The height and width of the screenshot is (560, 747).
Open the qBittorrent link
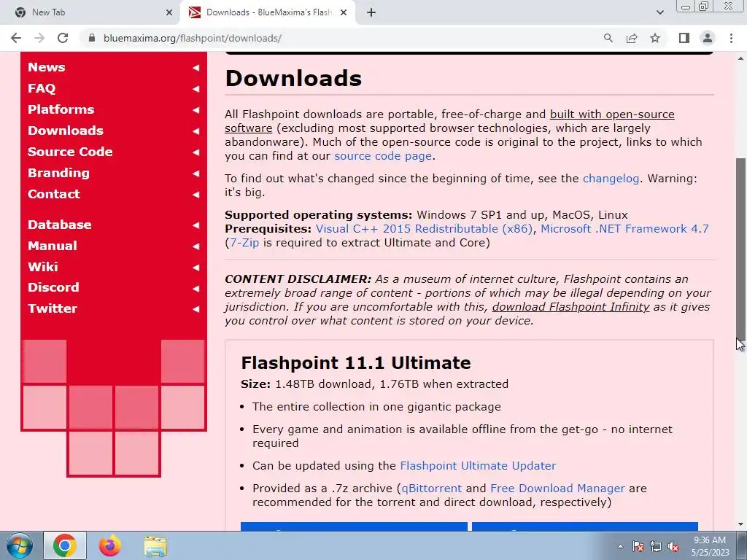point(432,488)
